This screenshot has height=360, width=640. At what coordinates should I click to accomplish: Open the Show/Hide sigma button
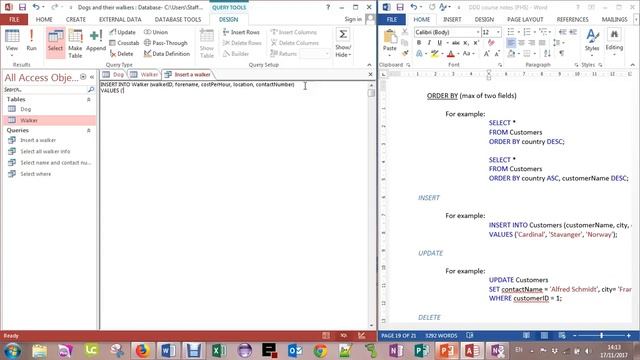(x=343, y=42)
